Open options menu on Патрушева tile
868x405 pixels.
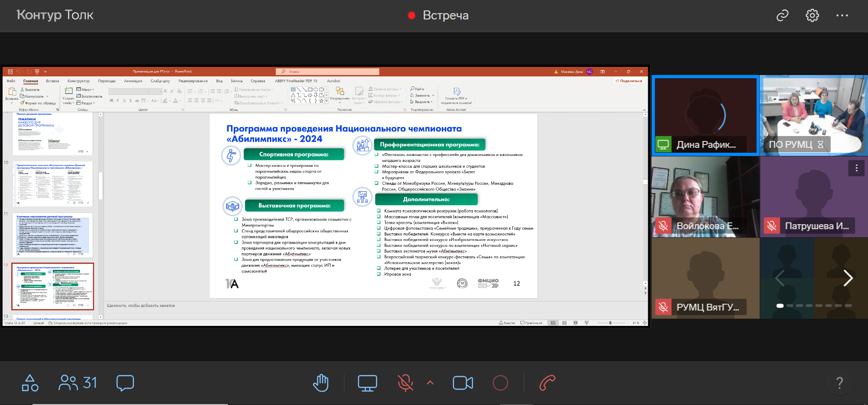[856, 168]
